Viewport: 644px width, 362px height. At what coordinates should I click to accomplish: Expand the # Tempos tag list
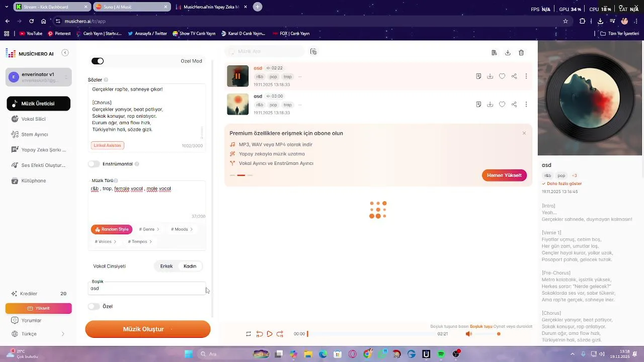(140, 242)
